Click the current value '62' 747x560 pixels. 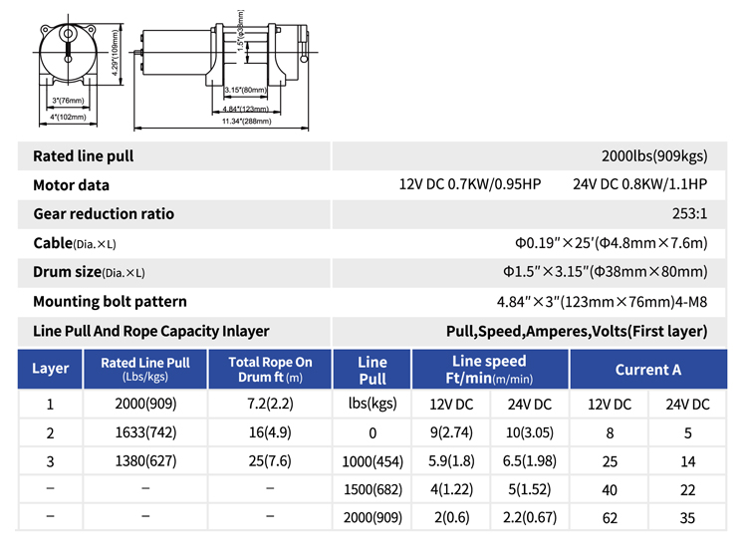pyautogui.click(x=610, y=519)
